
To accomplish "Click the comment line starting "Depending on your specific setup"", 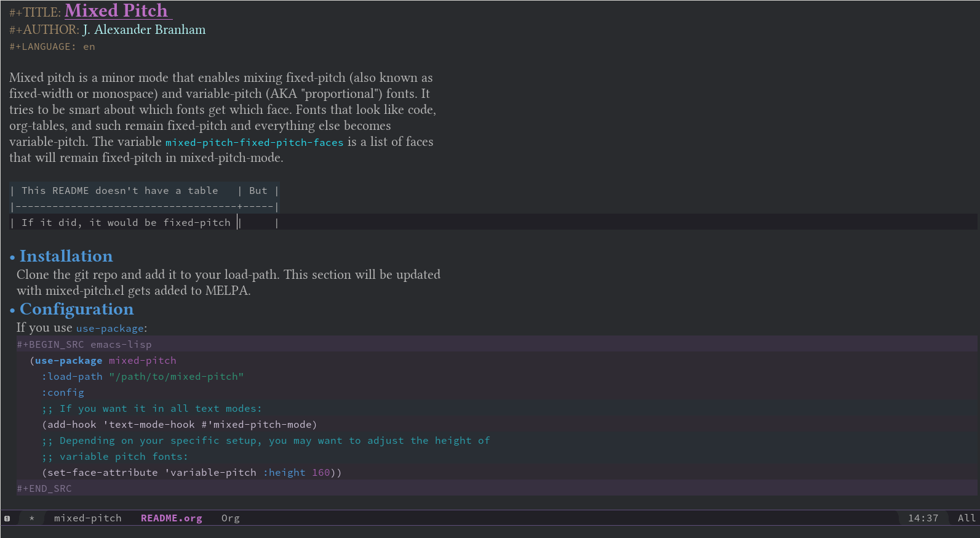I will 266,441.
